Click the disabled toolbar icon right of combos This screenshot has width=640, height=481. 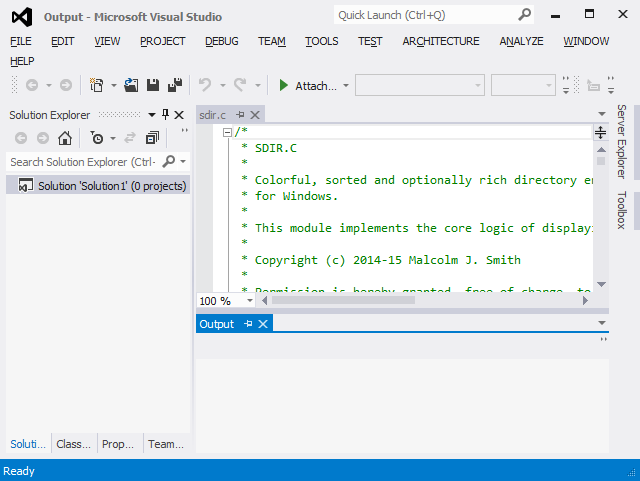click(x=593, y=86)
